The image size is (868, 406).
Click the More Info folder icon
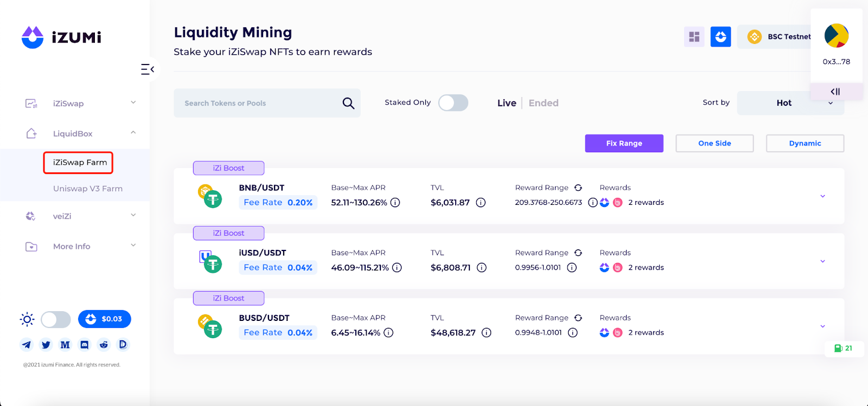[31, 247]
